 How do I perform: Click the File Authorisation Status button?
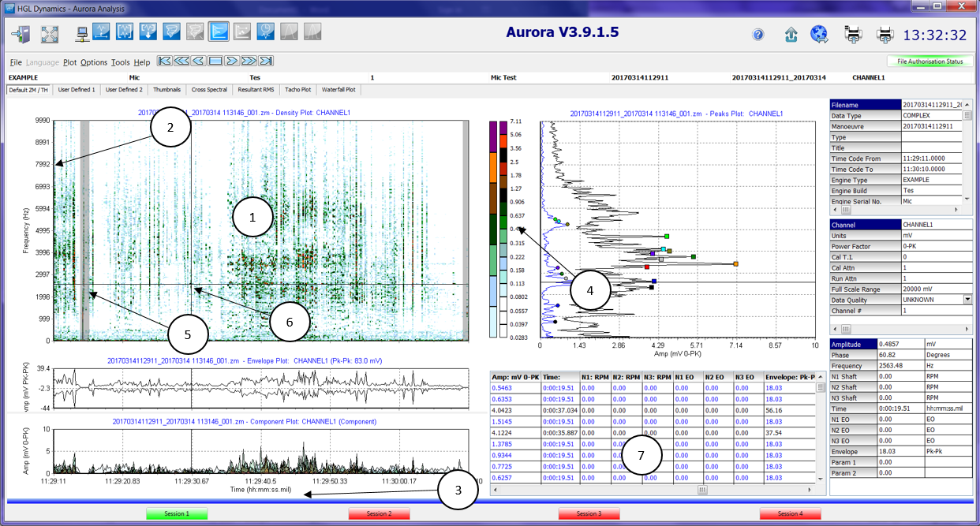[930, 62]
